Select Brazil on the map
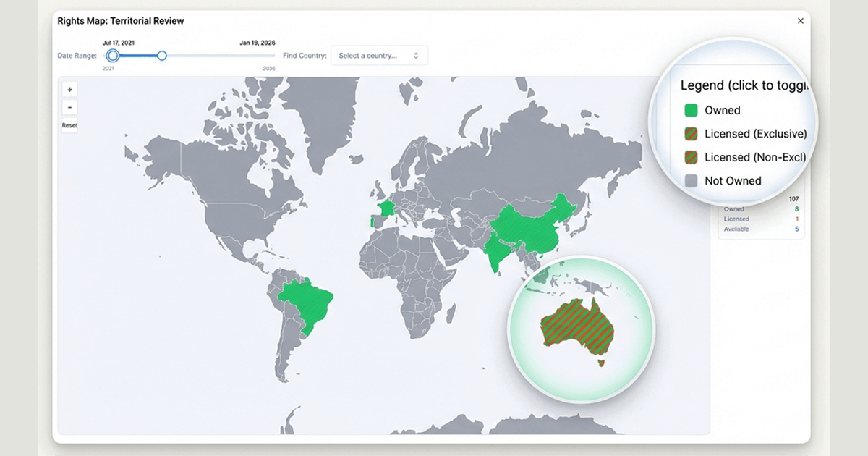868x456 pixels. (309, 300)
